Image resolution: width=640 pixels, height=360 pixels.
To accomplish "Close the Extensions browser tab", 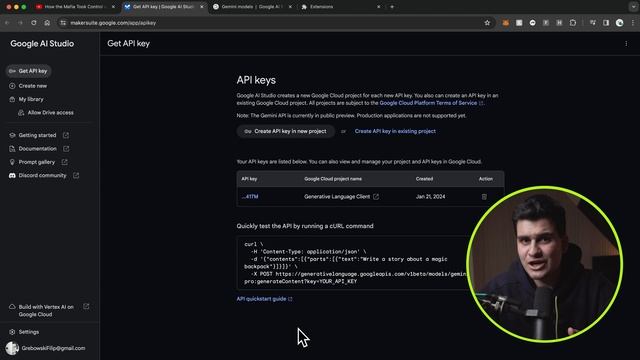I will 378,7.
